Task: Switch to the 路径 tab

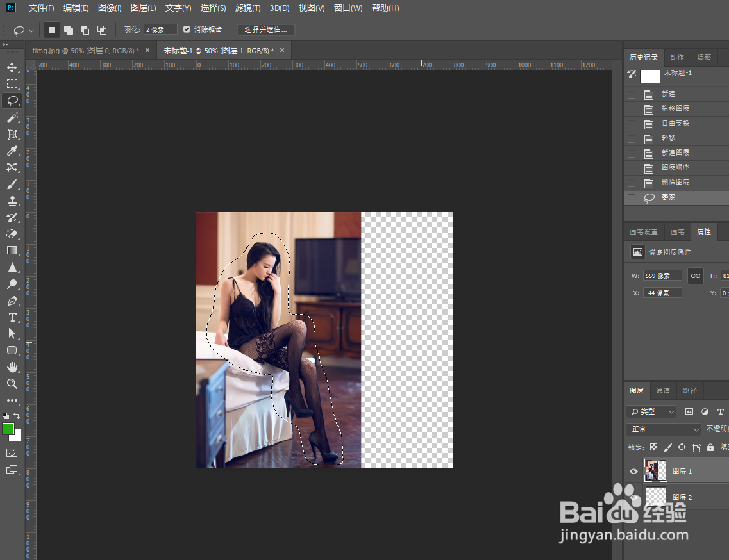Action: (690, 391)
